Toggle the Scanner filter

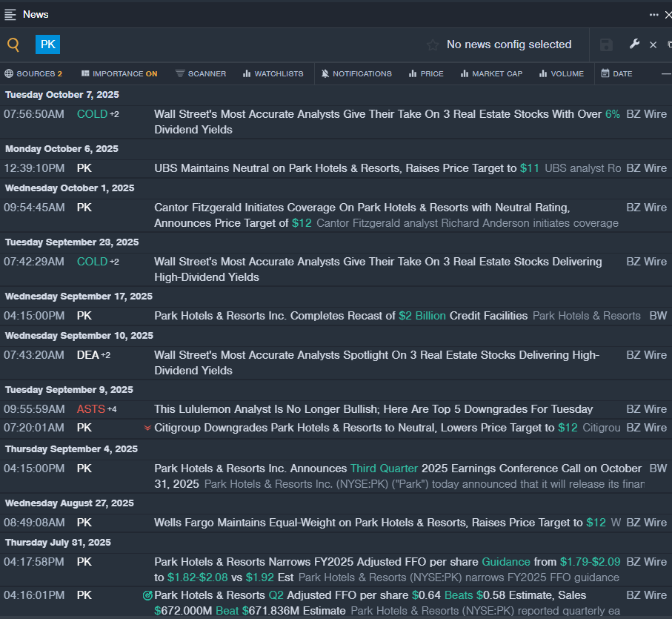[201, 73]
